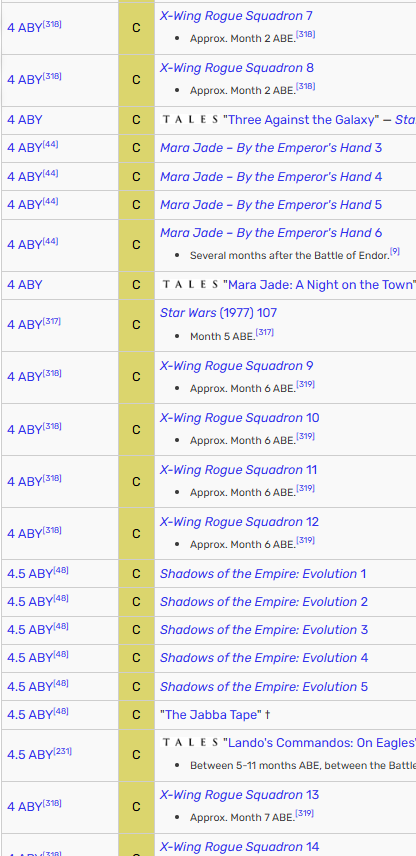Click 4.5 ABY date in Evolution 3 row
This screenshot has height=856, width=416.
29,630
